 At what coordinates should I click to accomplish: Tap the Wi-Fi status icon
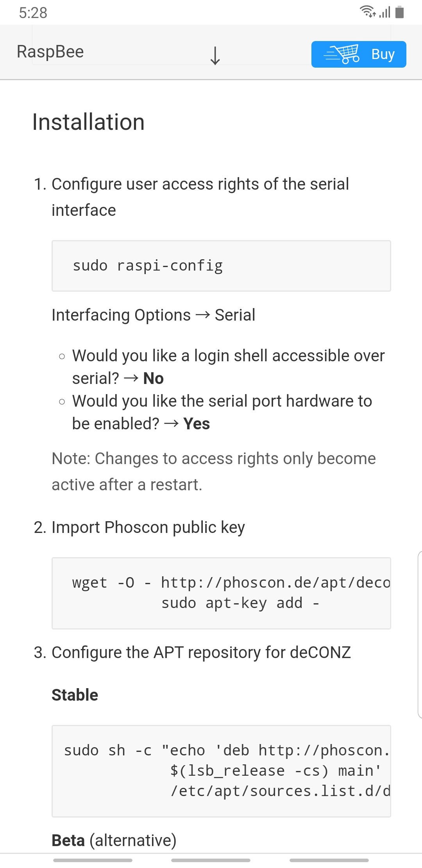pyautogui.click(x=368, y=12)
